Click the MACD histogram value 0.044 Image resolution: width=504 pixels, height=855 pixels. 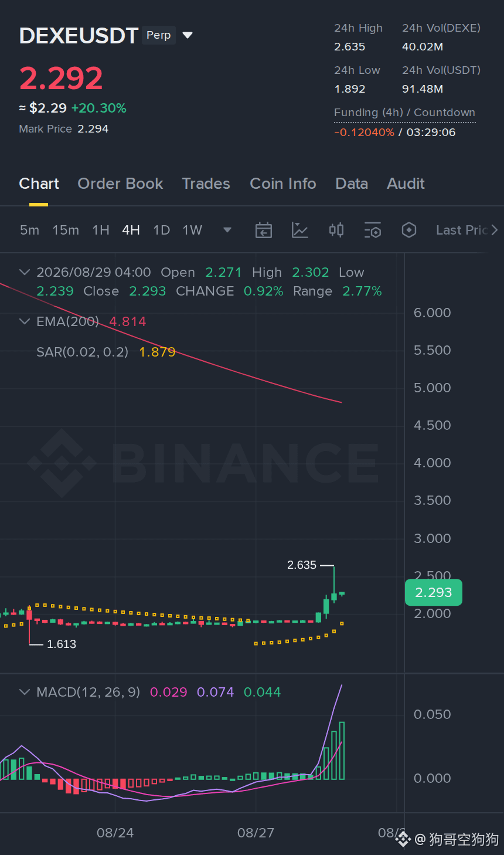(262, 692)
